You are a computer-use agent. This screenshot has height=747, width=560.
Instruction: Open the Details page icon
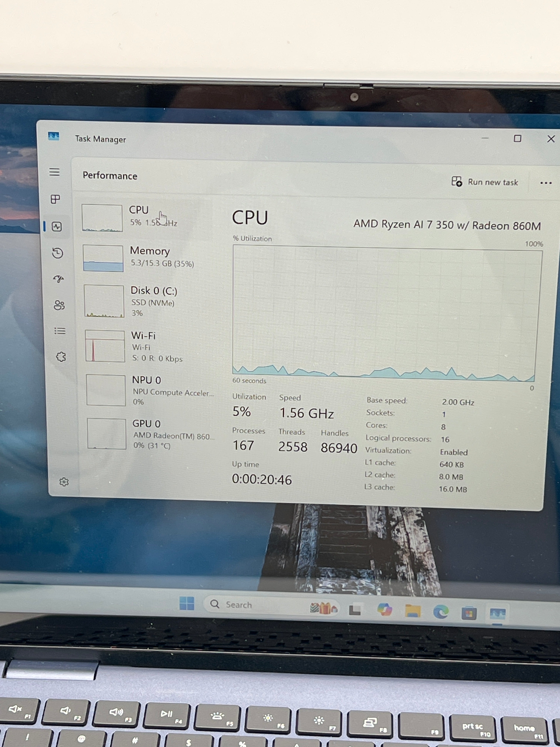point(60,331)
